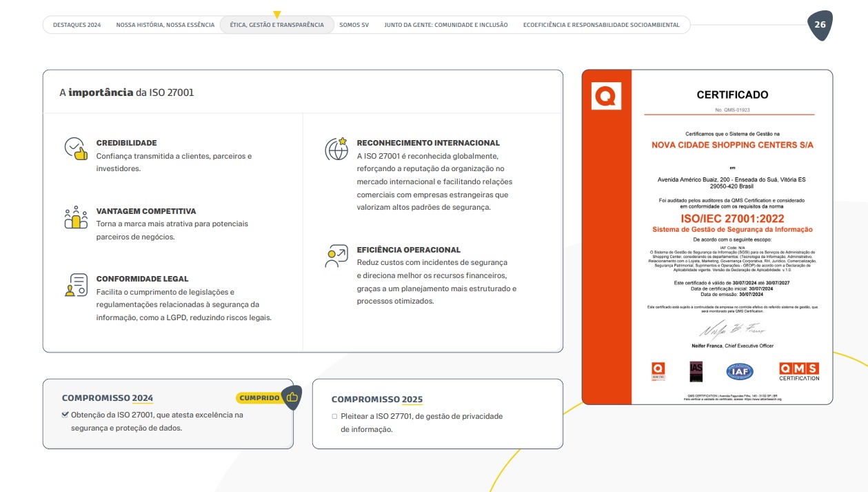The height and width of the screenshot is (492, 868).
Task: Click the 'CERTIFICADO' title
Action: tap(732, 95)
